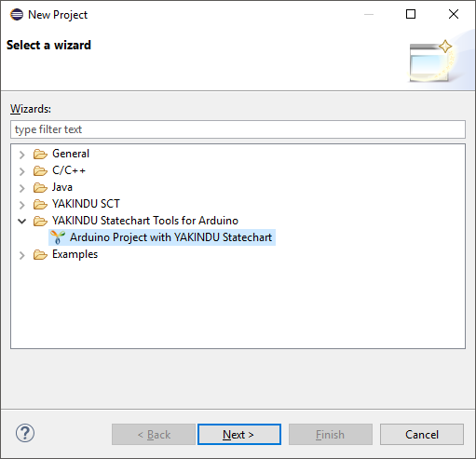Expand the Examples category
This screenshot has height=459, width=476.
click(22, 255)
